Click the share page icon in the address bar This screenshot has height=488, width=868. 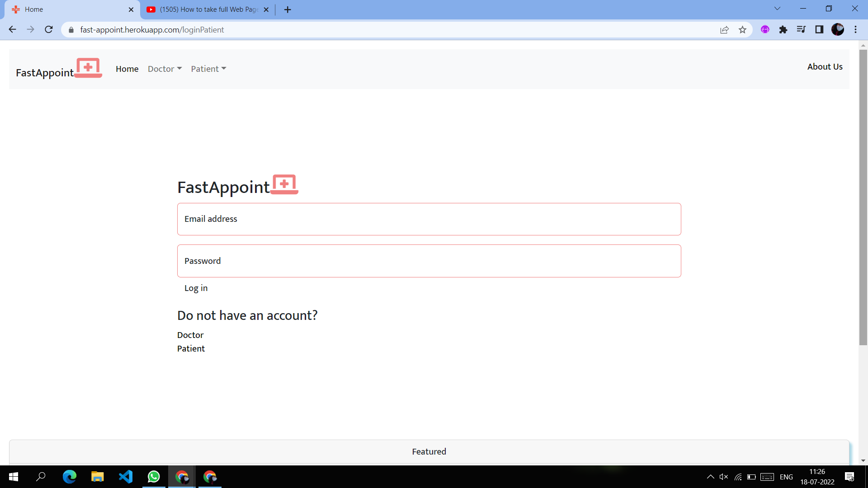(724, 30)
